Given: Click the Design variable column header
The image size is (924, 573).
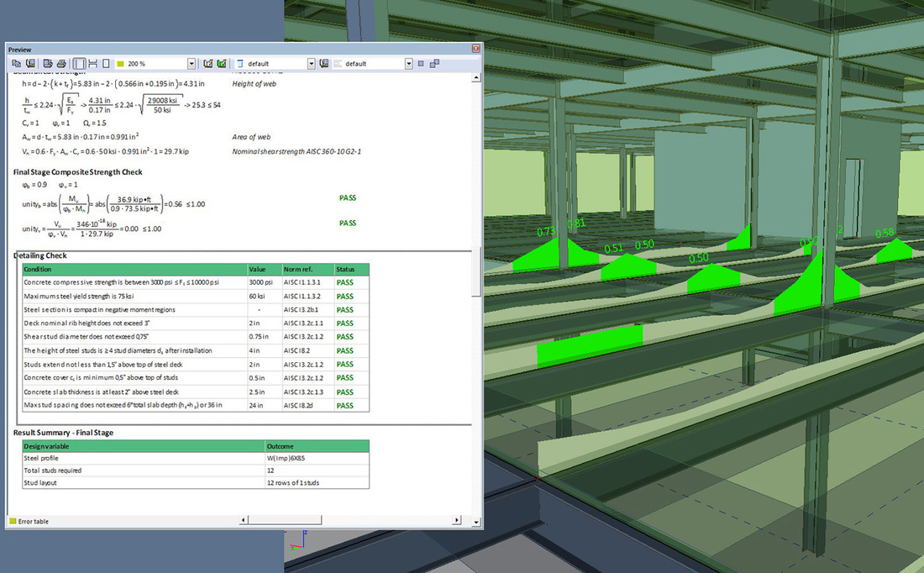Looking at the screenshot, I should [x=144, y=446].
